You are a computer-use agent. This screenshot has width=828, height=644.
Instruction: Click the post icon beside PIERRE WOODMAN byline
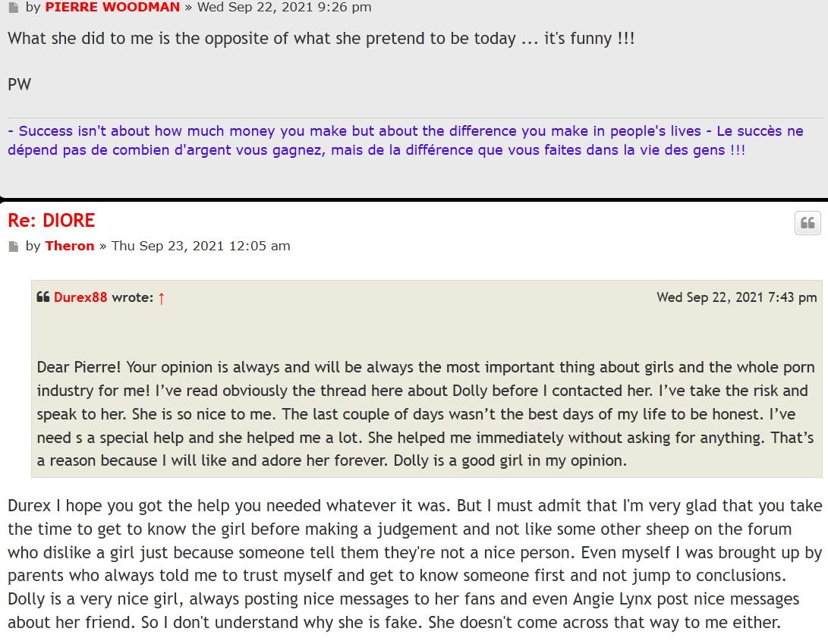pyautogui.click(x=13, y=8)
